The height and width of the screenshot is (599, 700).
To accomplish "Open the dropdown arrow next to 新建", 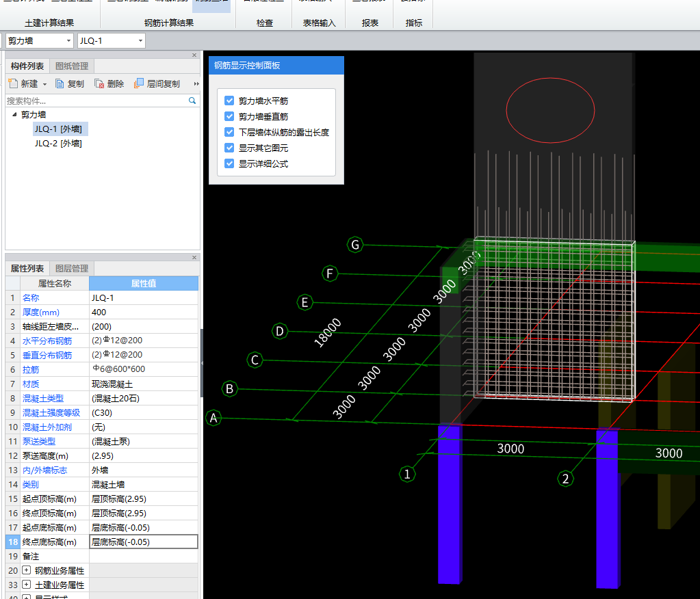I will coord(44,84).
